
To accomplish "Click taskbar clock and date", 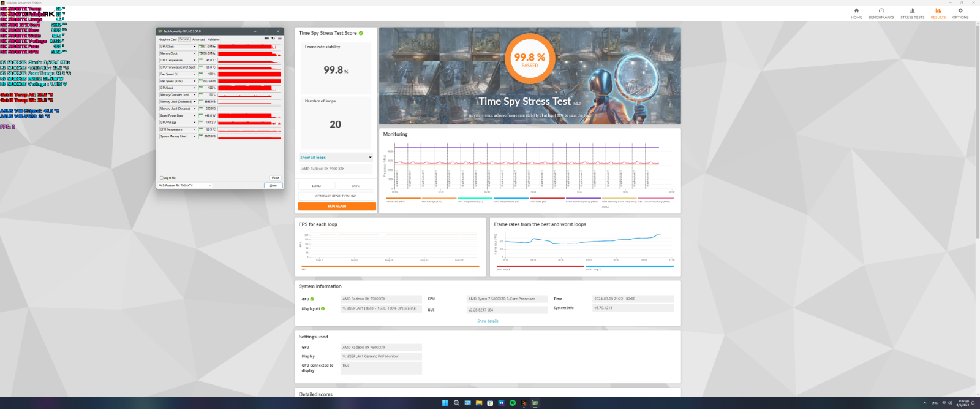I will click(x=963, y=403).
